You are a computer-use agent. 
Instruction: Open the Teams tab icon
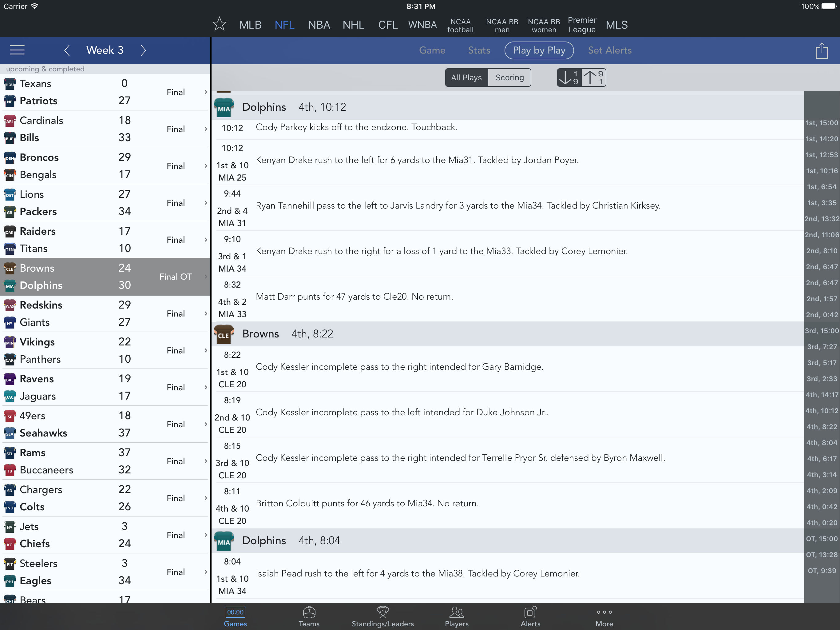[309, 612]
